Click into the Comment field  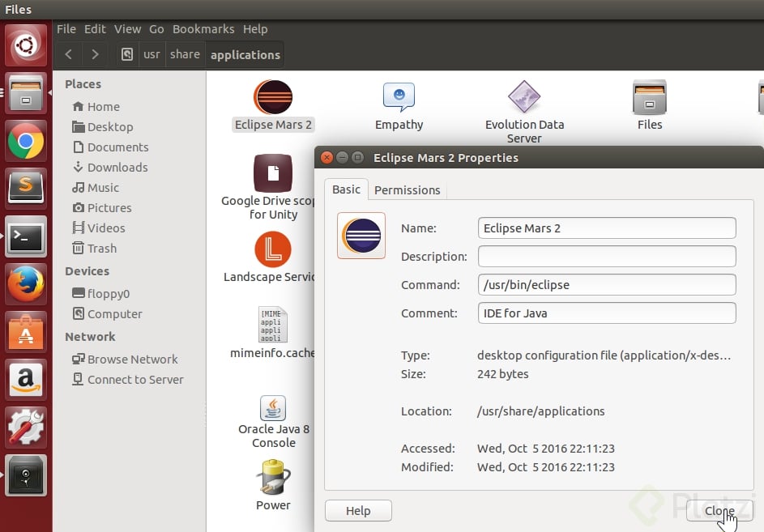tap(607, 313)
